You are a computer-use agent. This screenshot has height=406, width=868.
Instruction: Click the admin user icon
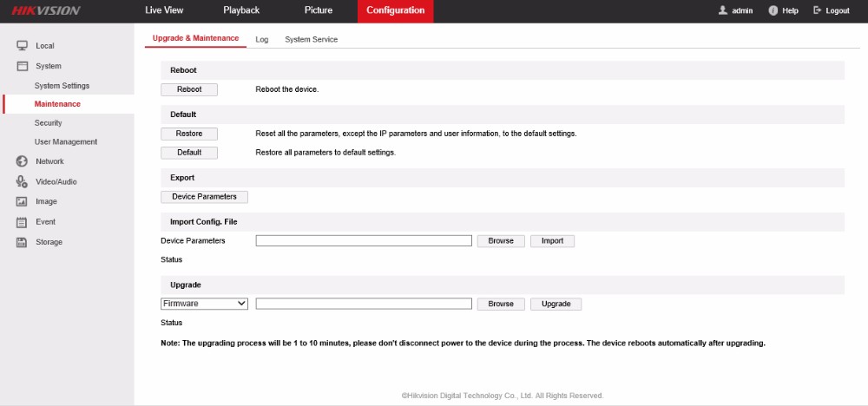722,10
